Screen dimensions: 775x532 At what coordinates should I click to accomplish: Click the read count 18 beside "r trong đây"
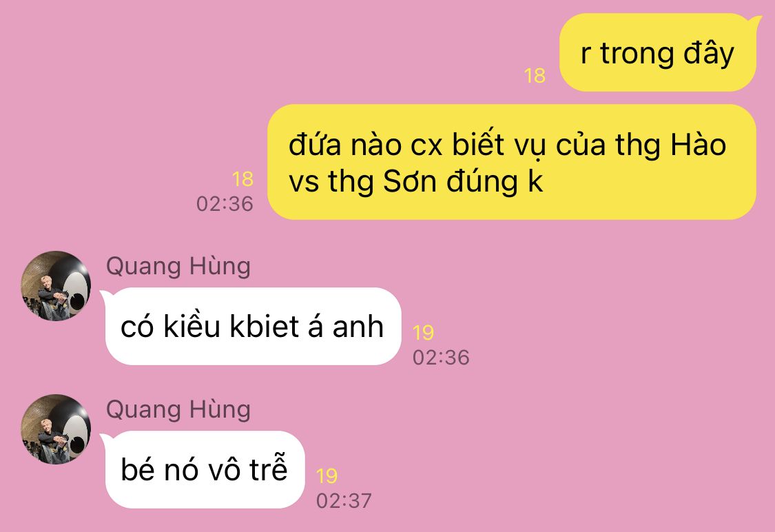tap(535, 76)
